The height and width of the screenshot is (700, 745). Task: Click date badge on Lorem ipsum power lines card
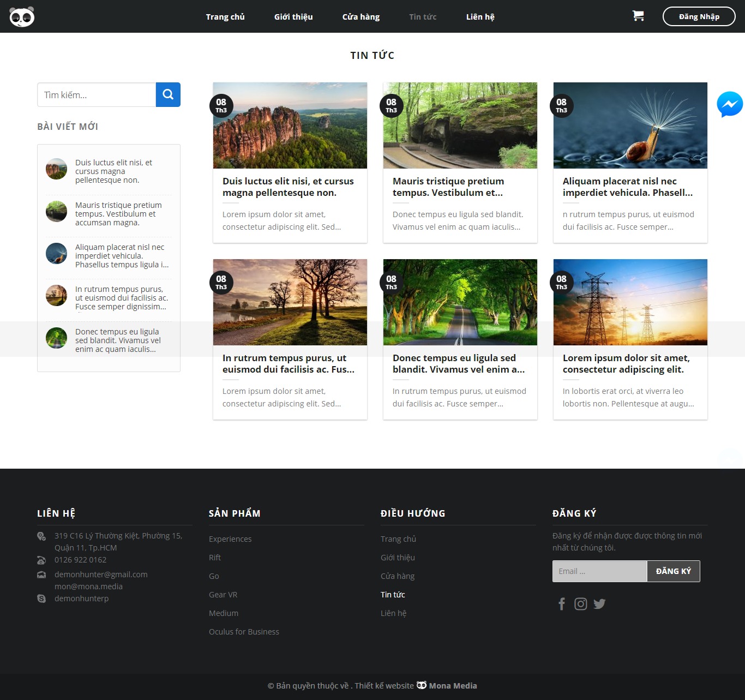click(x=562, y=282)
